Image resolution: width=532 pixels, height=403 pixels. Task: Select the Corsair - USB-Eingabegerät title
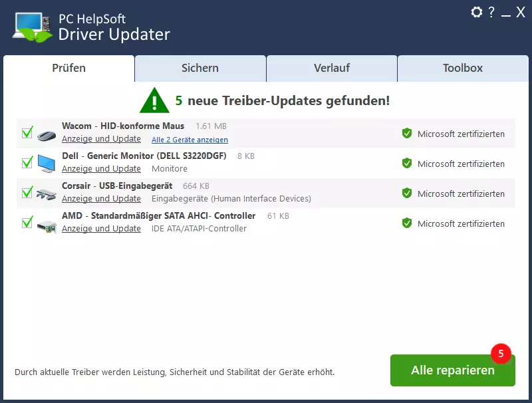(117, 186)
